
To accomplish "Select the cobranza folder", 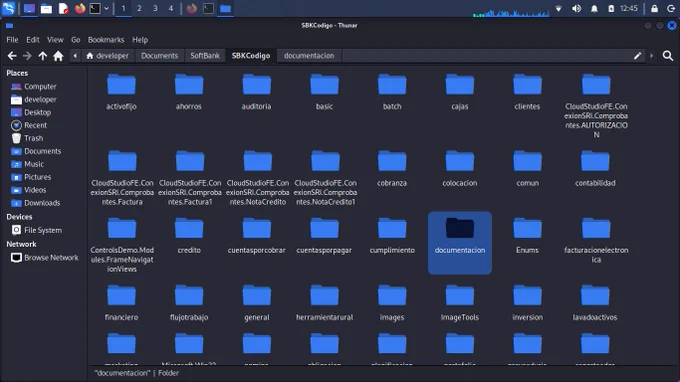I will click(392, 169).
